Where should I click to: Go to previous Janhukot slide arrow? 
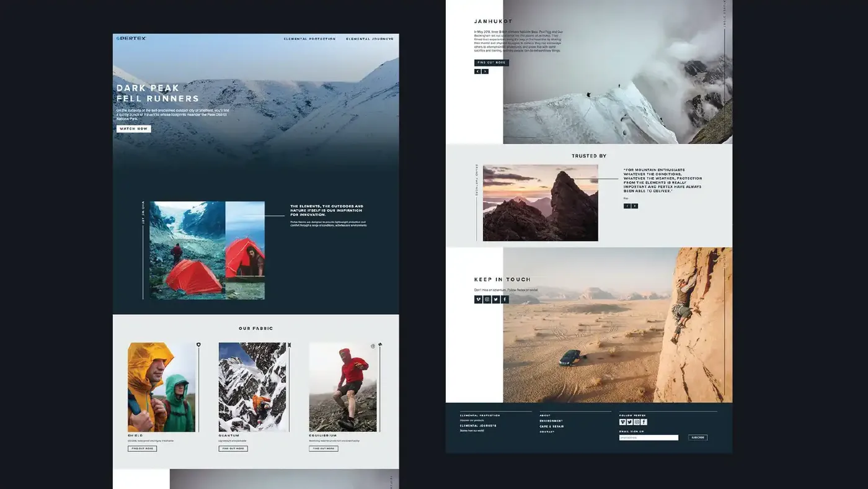[x=477, y=71]
